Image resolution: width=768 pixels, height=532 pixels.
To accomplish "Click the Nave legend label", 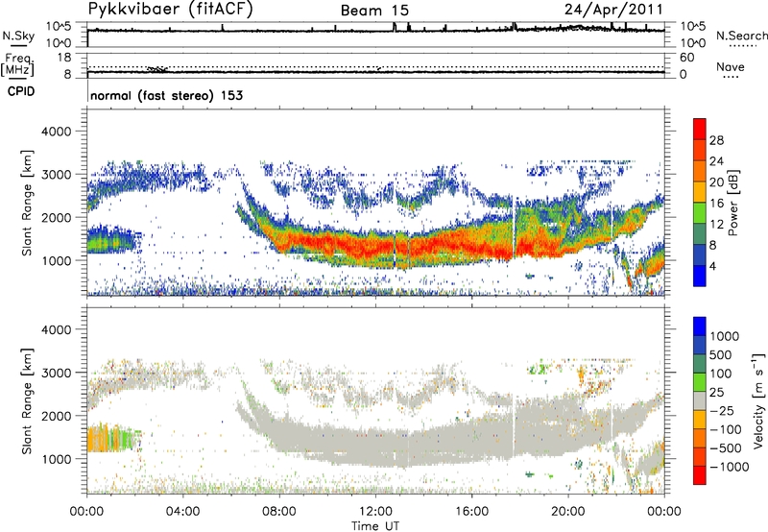I will (x=731, y=66).
